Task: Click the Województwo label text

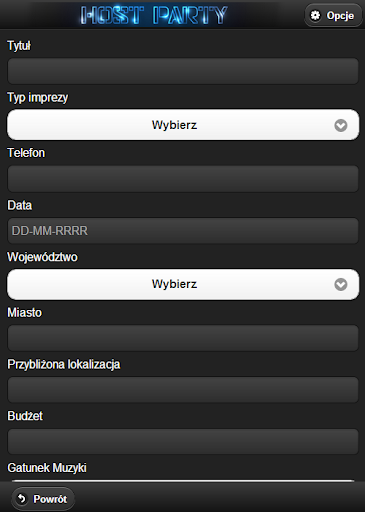Action: (42, 257)
